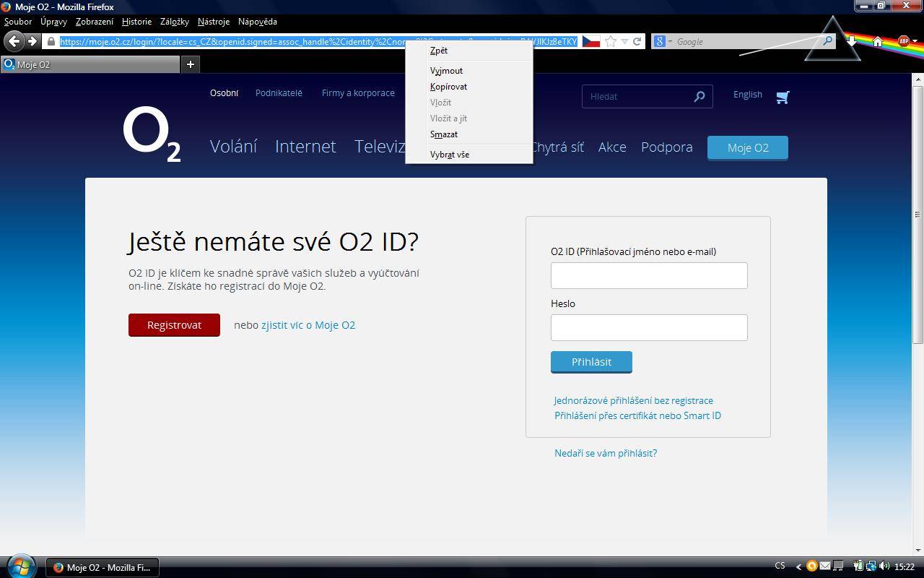Open the Historie menu
Viewport: 924px width, 578px height.
tap(136, 22)
